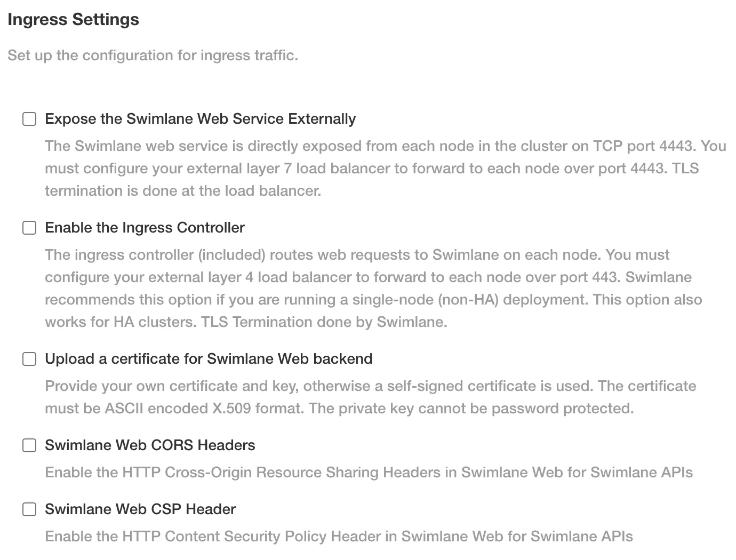Viewport: 736px width, 560px height.
Task: Tick the Enable the Ingress Controller checkbox
Action: pos(29,228)
